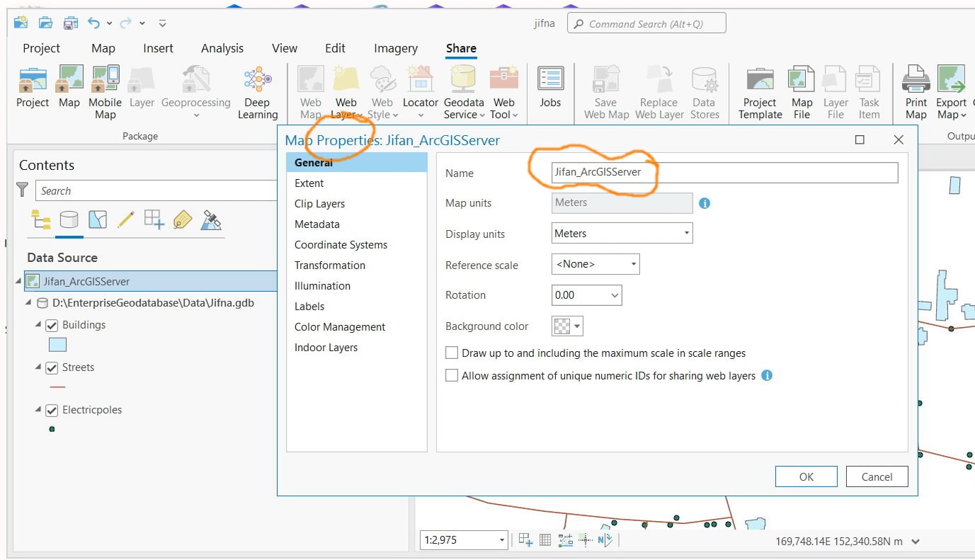Enable Allow assignment of unique numeric IDs
Screen dimensions: 975x560
[452, 376]
